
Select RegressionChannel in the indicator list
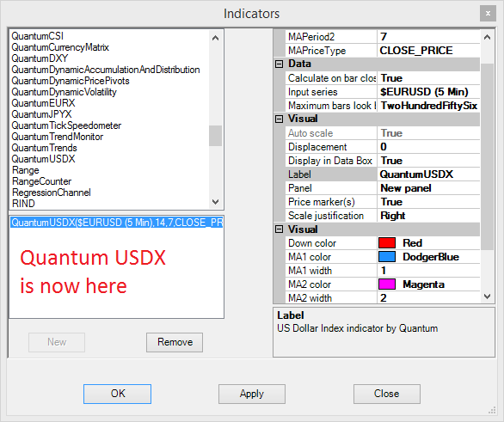[x=52, y=193]
